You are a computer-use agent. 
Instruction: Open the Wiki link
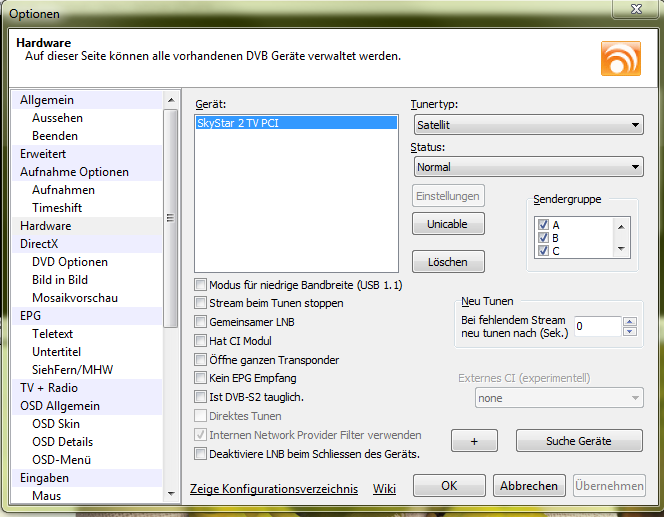[x=384, y=489]
